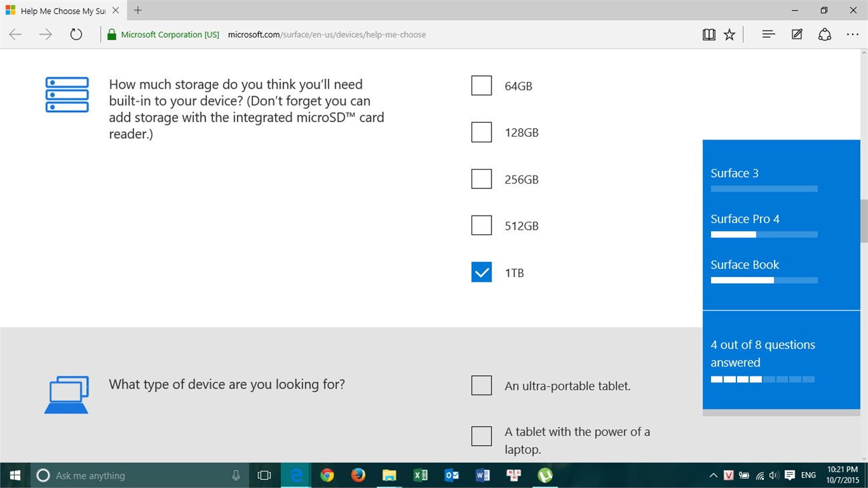Select 'An ultra-portable tablet' option

(481, 385)
